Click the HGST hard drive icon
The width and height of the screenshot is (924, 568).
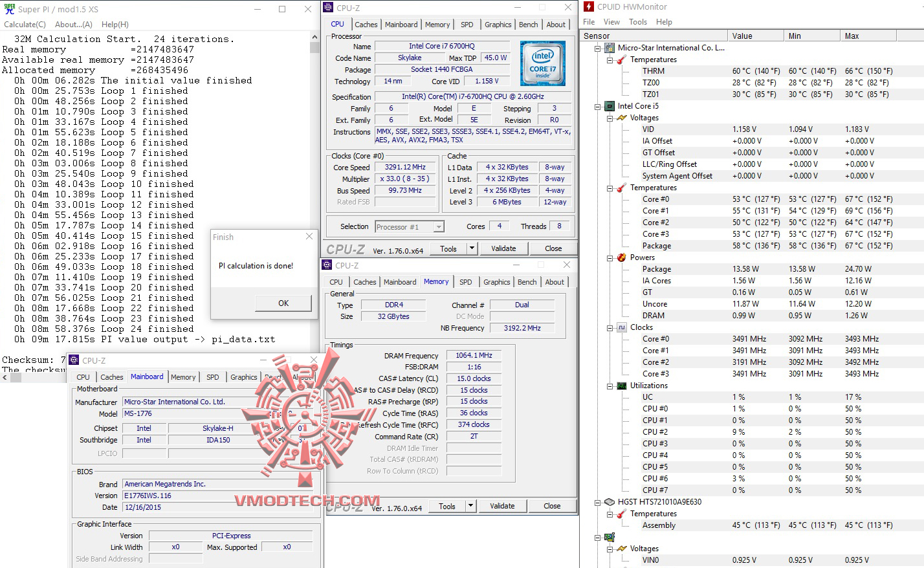(610, 502)
